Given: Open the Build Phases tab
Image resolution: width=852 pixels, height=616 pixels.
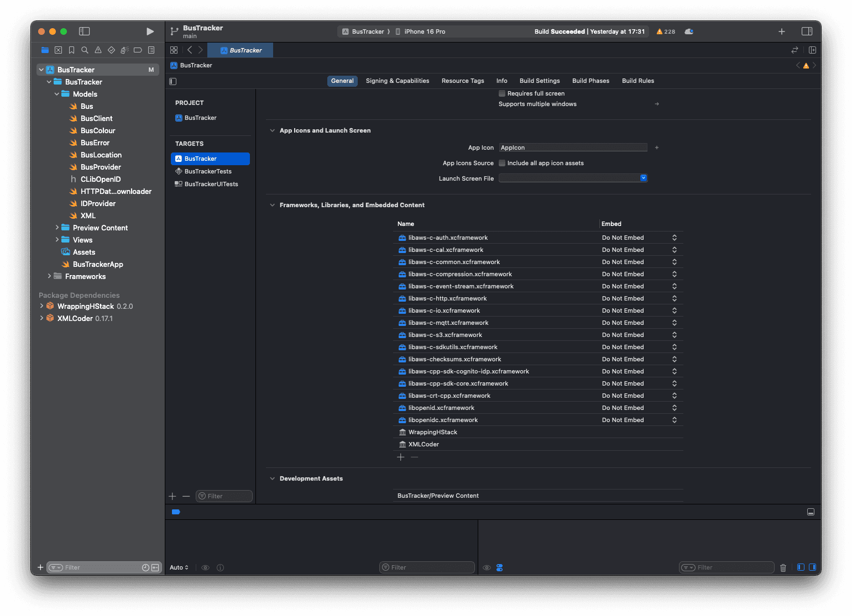Looking at the screenshot, I should pos(590,81).
